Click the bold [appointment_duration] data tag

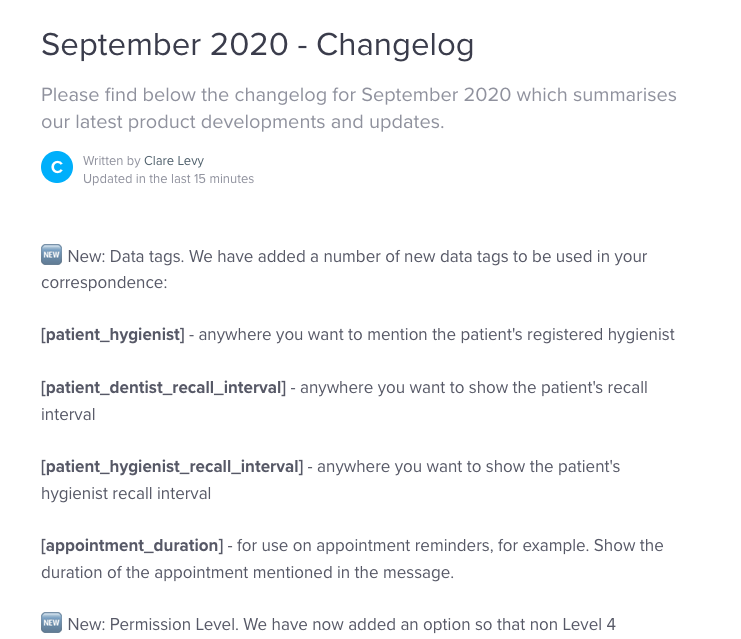pyautogui.click(x=132, y=545)
